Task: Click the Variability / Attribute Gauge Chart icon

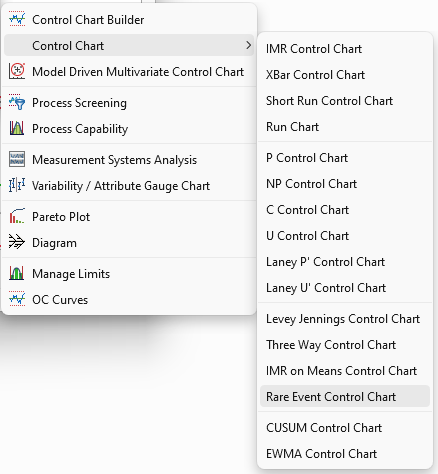Action: point(17,185)
